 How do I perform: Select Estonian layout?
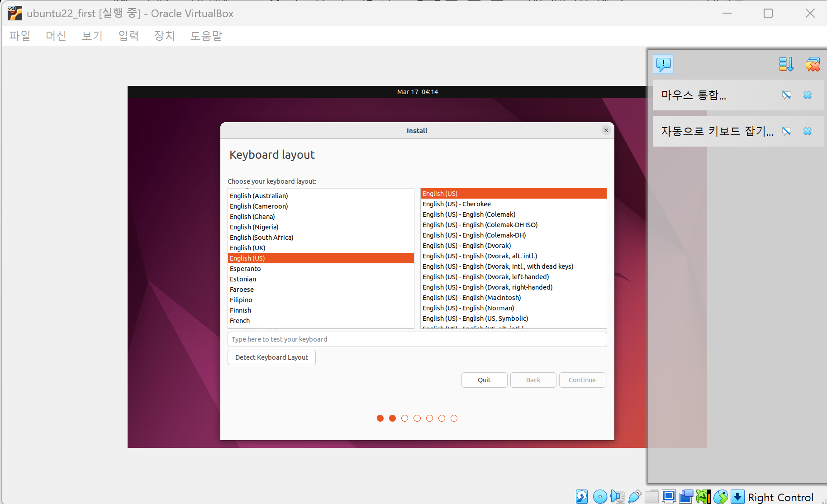pos(321,279)
